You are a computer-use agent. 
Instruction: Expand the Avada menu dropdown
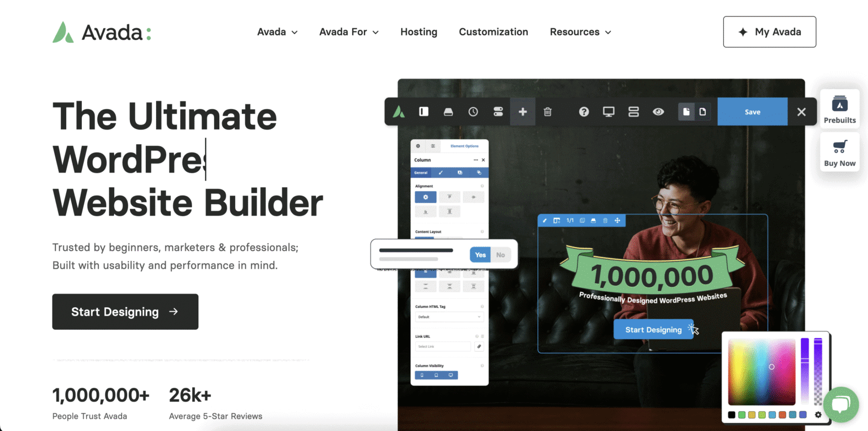coord(277,32)
